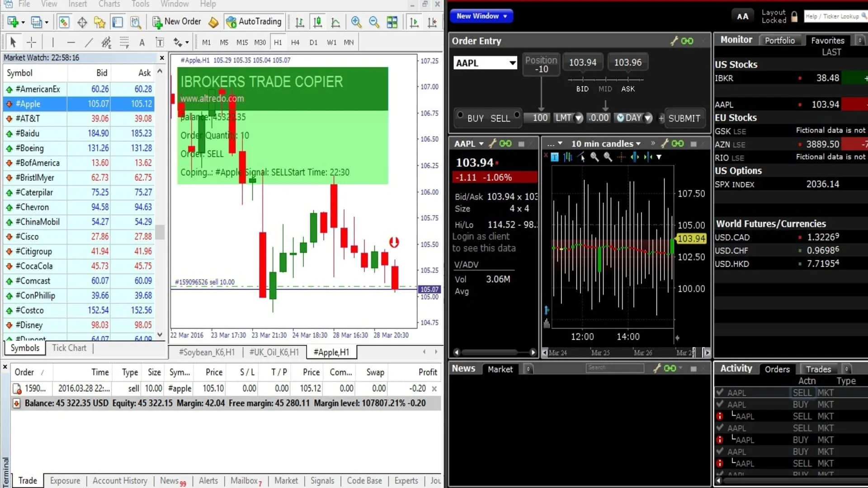Screen dimensions: 868x488
Task: Toggle the Data Window crosshair-circle icon
Action: (x=82, y=22)
